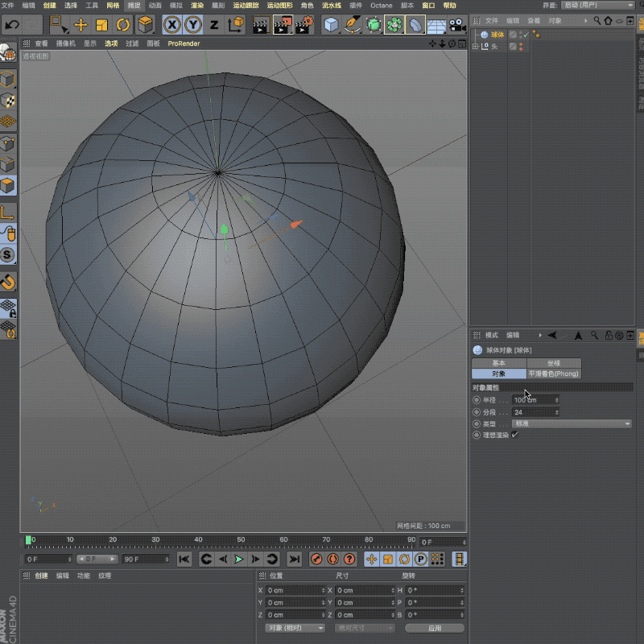Select the Live Selection tool
This screenshot has width=644, height=644.
(59, 25)
